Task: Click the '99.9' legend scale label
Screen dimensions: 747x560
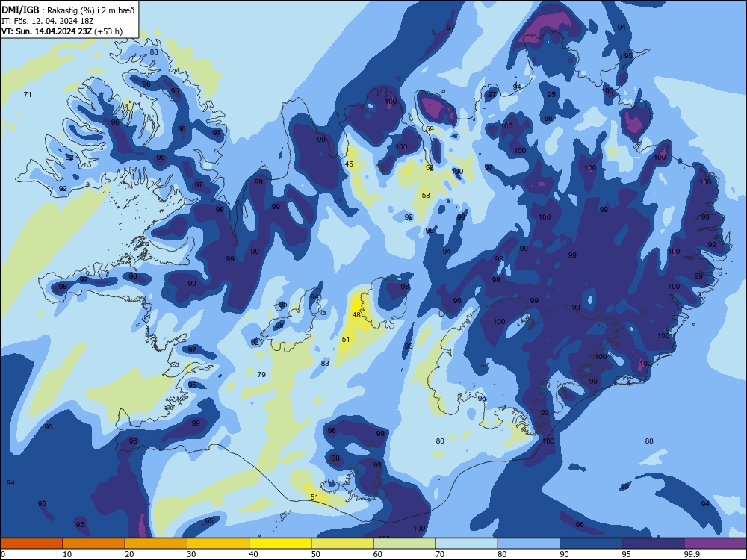Action: pos(691,554)
